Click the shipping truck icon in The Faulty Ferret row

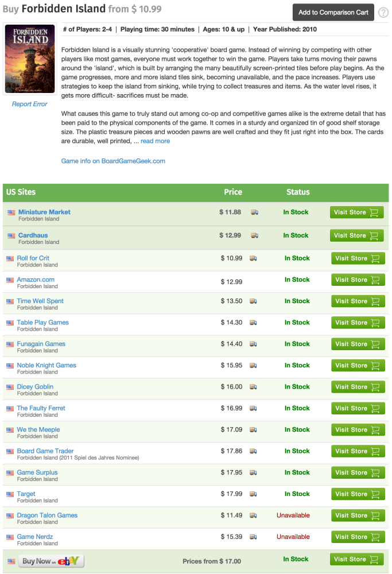tap(253, 409)
